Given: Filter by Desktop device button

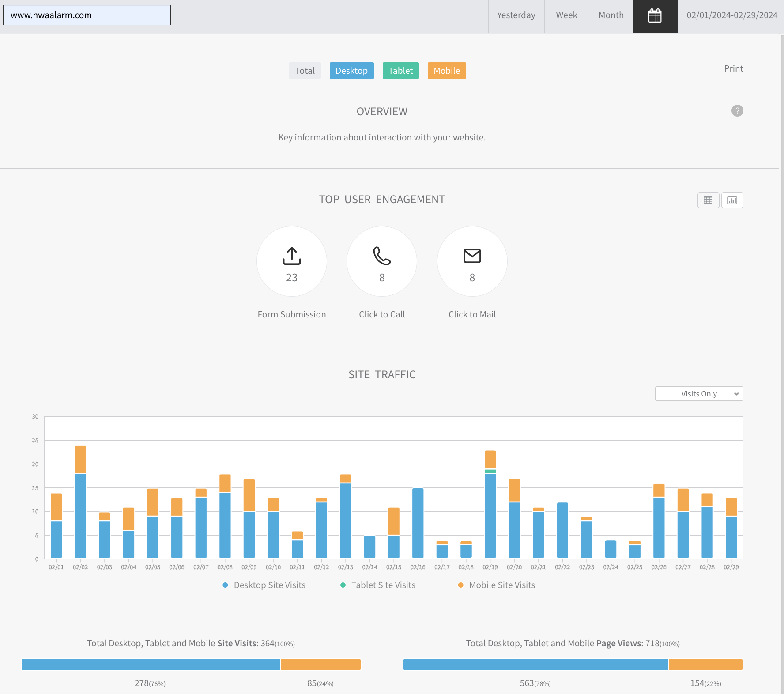Looking at the screenshot, I should [x=351, y=71].
